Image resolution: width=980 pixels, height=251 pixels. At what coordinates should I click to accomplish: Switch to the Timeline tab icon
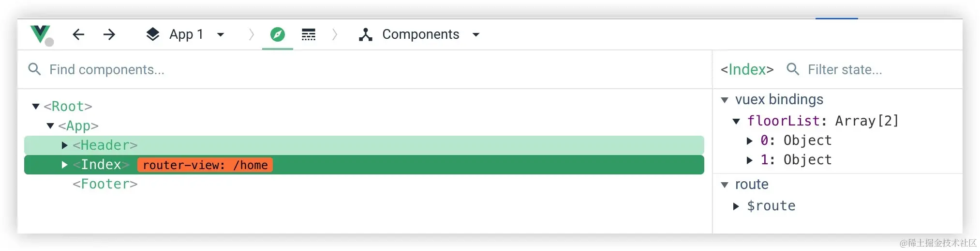tap(308, 34)
